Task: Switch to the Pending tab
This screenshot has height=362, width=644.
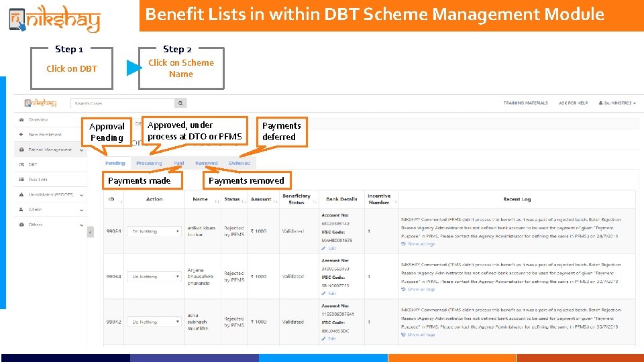Action: [x=115, y=163]
